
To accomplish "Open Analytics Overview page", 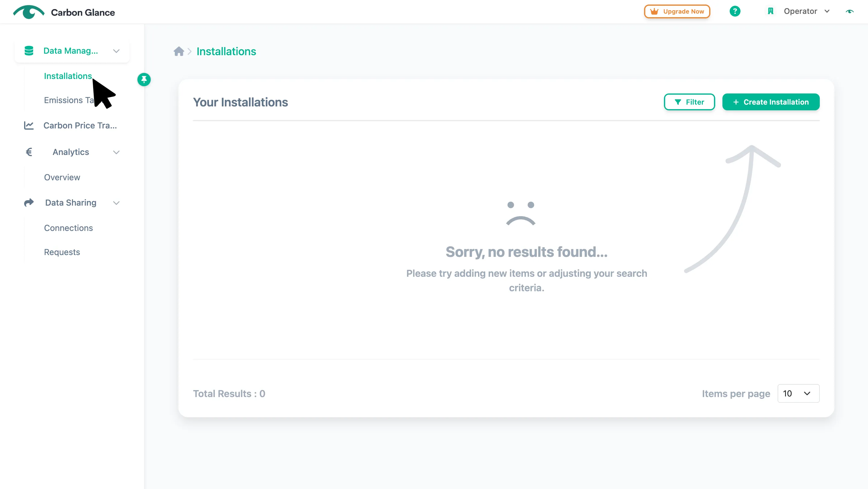I will 62,177.
